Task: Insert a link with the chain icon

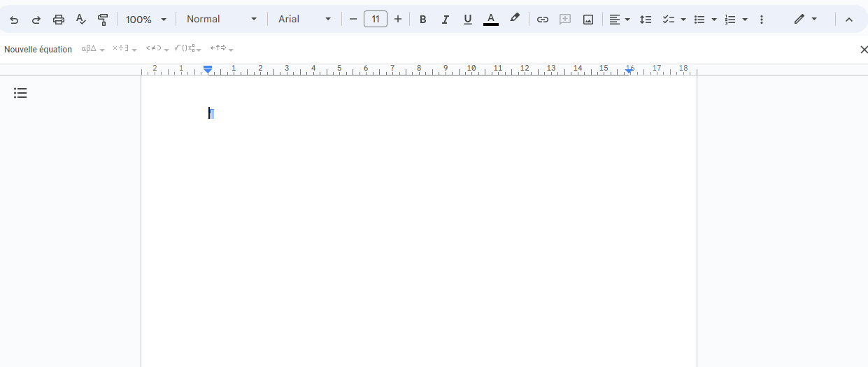Action: click(542, 20)
